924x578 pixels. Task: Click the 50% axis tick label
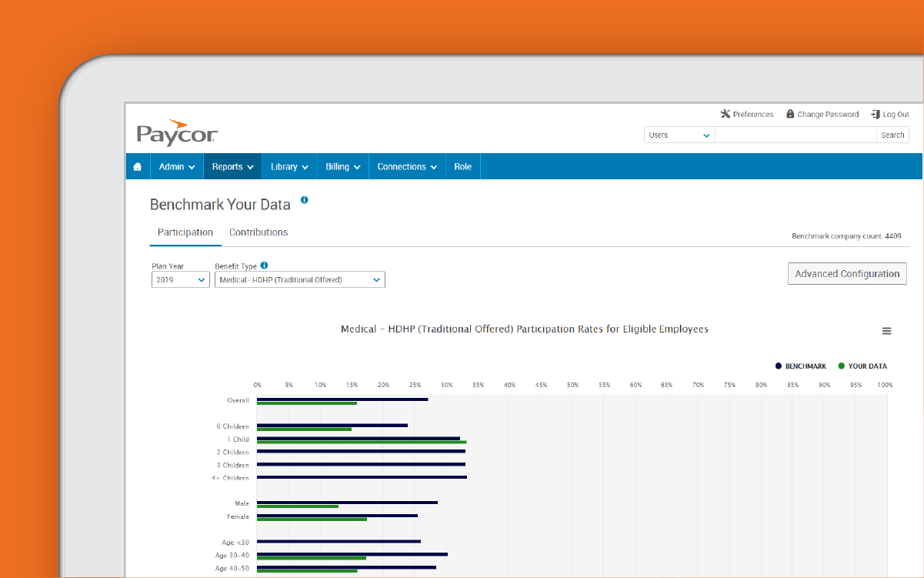(572, 385)
